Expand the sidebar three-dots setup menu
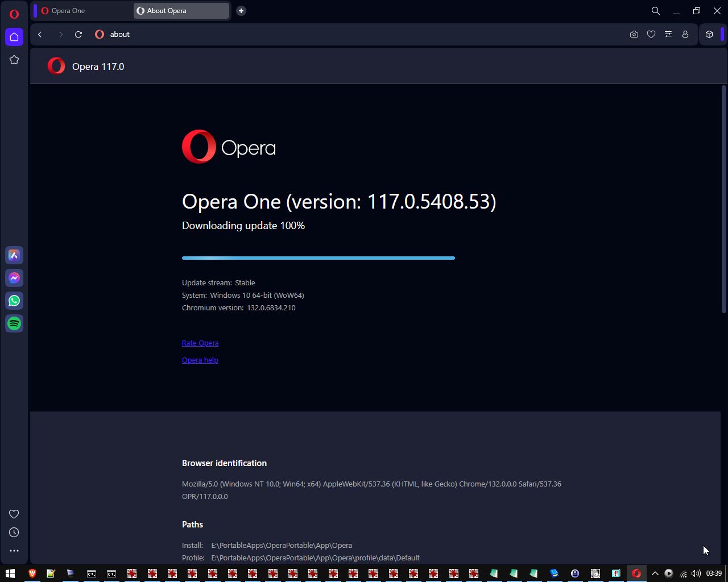 [14, 551]
